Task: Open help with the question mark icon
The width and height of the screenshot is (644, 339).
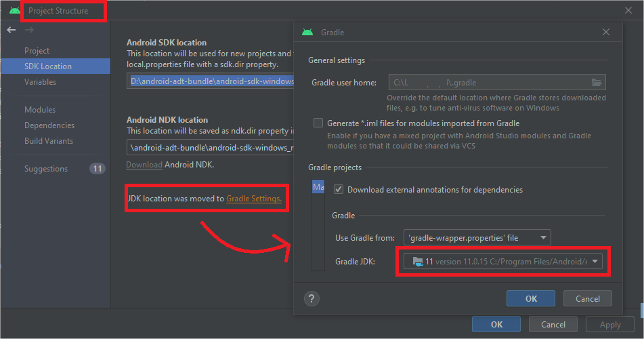Action: click(312, 299)
